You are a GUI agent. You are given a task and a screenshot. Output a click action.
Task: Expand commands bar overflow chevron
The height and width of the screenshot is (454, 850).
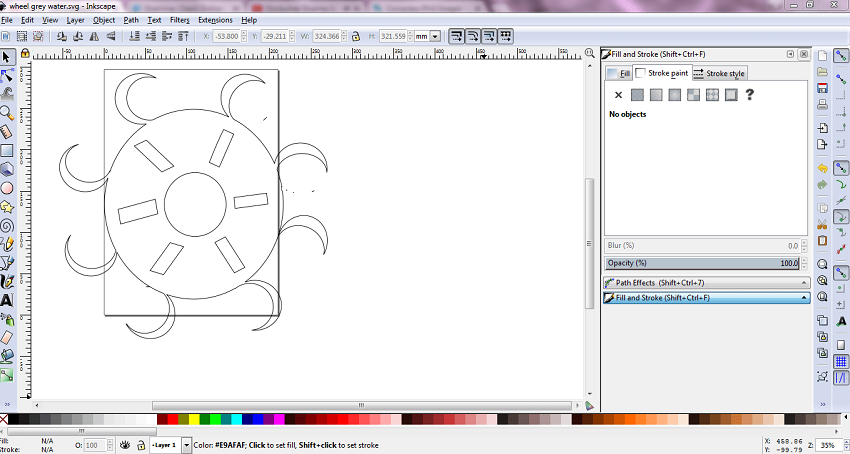(x=823, y=404)
